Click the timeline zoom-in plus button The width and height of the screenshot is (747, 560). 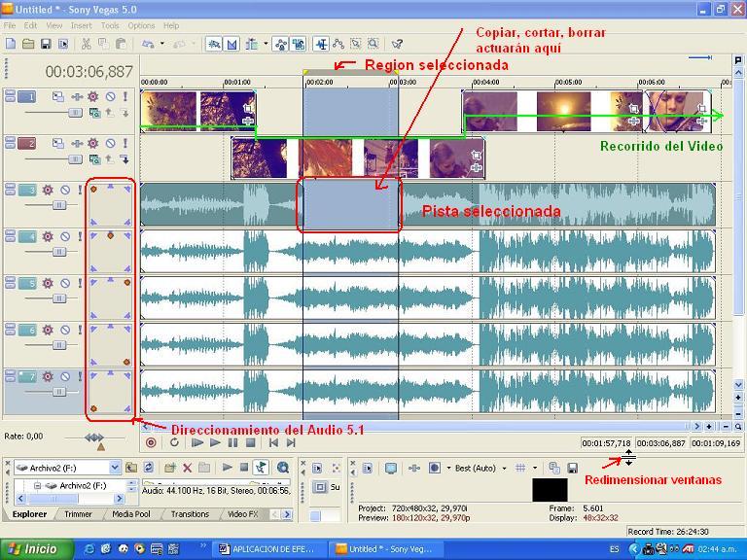pyautogui.click(x=709, y=427)
